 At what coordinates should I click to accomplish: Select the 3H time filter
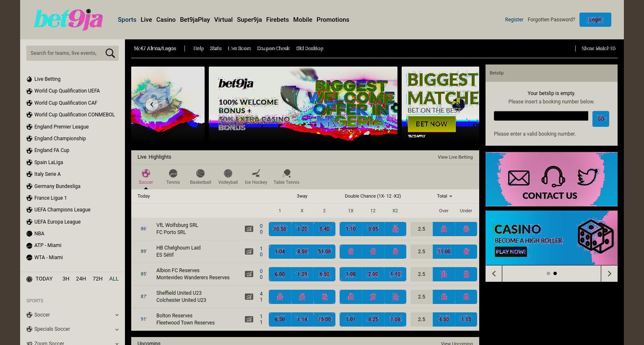(66, 279)
